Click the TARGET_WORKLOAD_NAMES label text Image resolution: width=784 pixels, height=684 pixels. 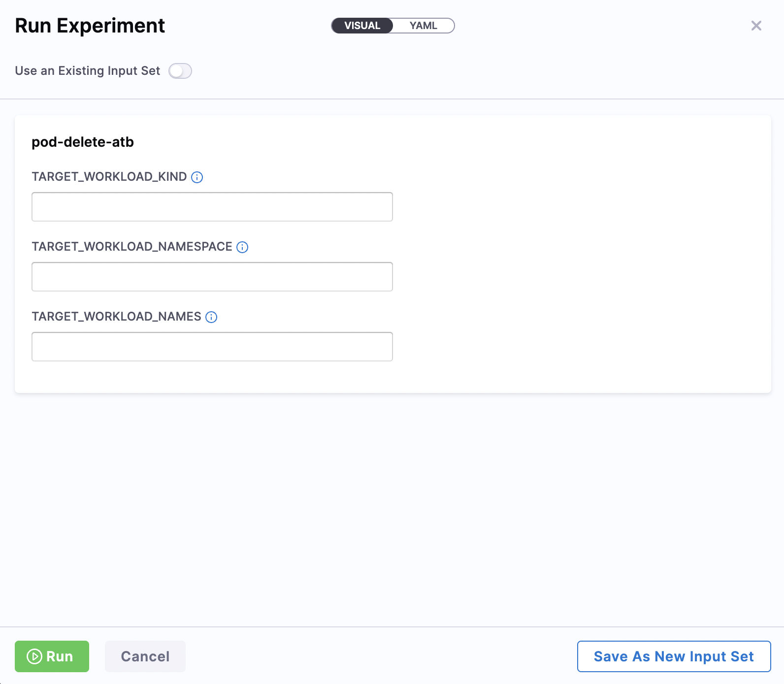point(116,317)
